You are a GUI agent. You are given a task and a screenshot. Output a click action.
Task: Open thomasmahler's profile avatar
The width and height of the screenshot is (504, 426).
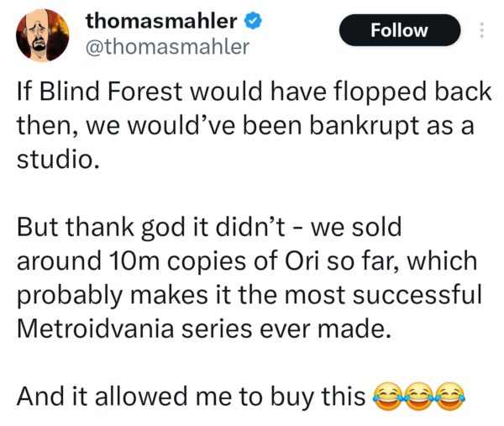coord(43,37)
